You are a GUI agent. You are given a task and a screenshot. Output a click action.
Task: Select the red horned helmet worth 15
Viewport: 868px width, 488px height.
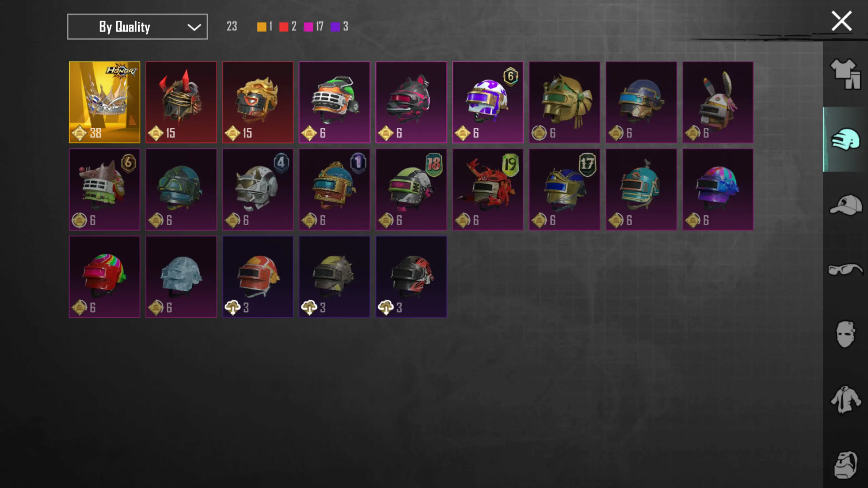[181, 102]
